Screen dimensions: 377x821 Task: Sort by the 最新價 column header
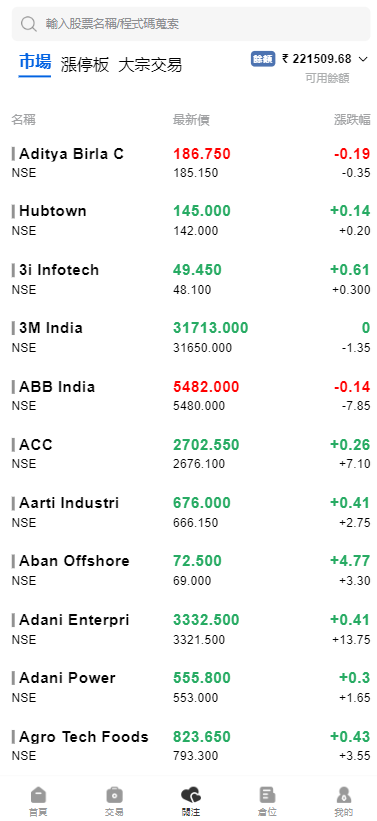tap(191, 120)
